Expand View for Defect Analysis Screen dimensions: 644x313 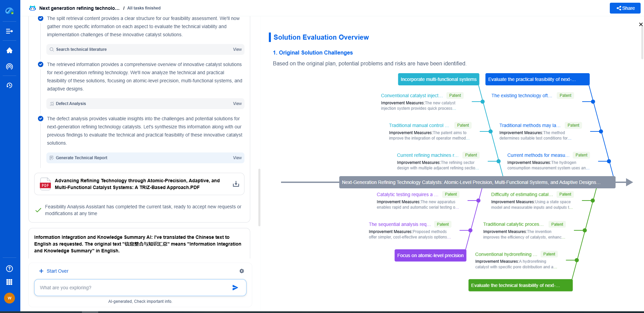click(237, 104)
